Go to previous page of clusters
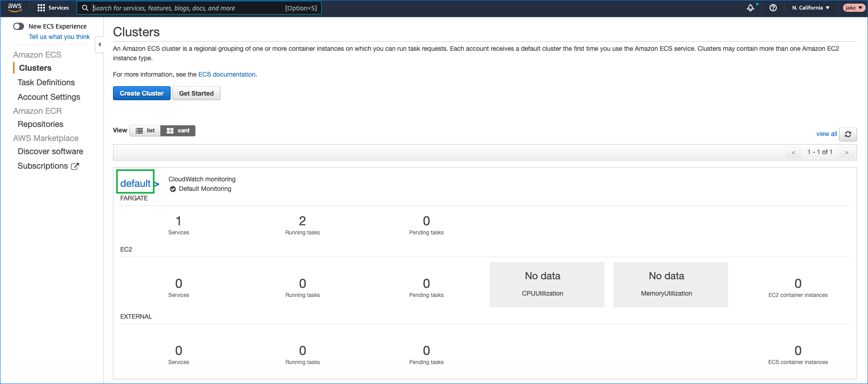 [794, 152]
